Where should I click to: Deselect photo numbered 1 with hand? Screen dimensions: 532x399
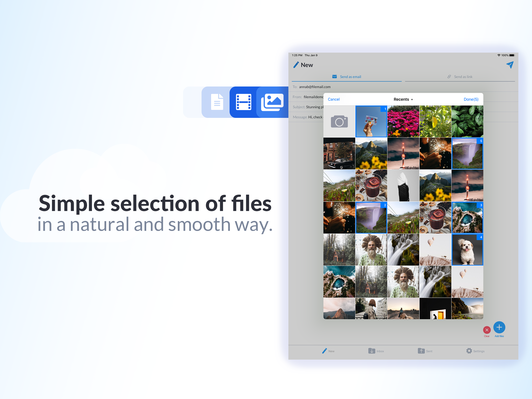pos(371,122)
